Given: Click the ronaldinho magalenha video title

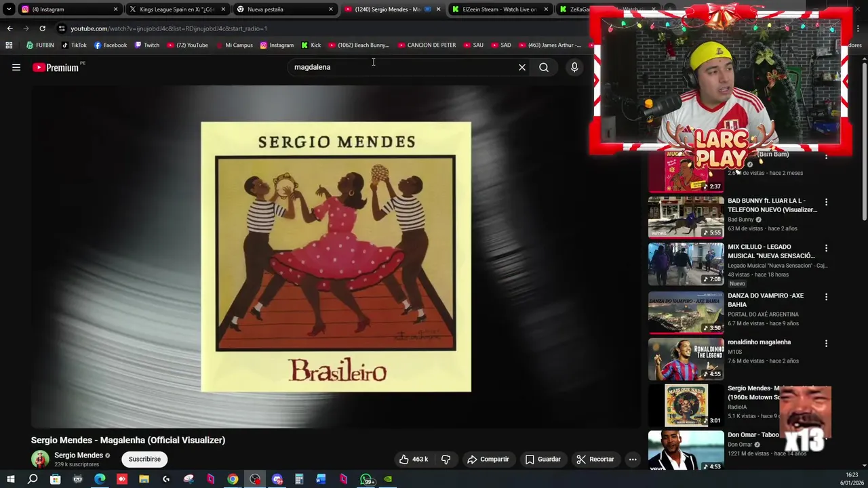Looking at the screenshot, I should tap(759, 342).
